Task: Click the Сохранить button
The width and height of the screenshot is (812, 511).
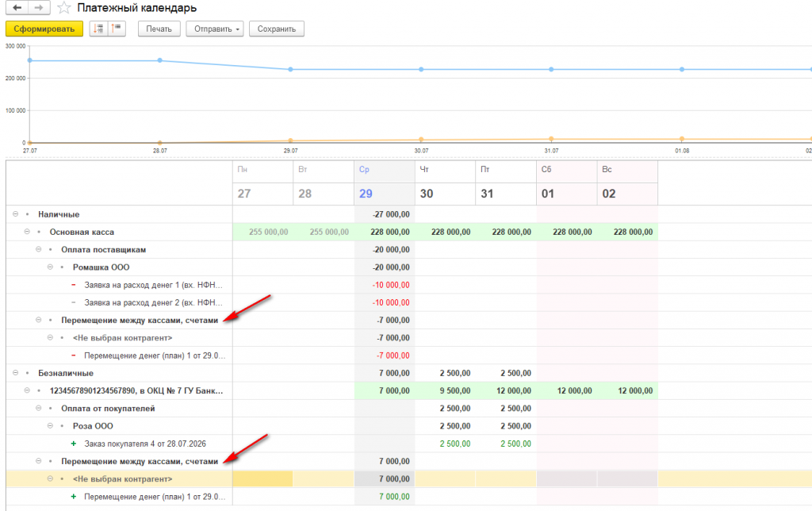Action: (277, 29)
